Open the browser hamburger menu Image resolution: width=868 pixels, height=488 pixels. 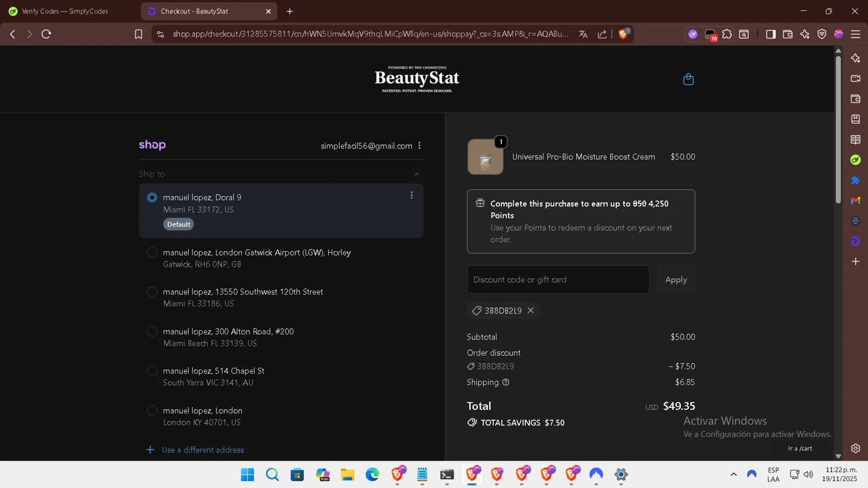(x=855, y=34)
